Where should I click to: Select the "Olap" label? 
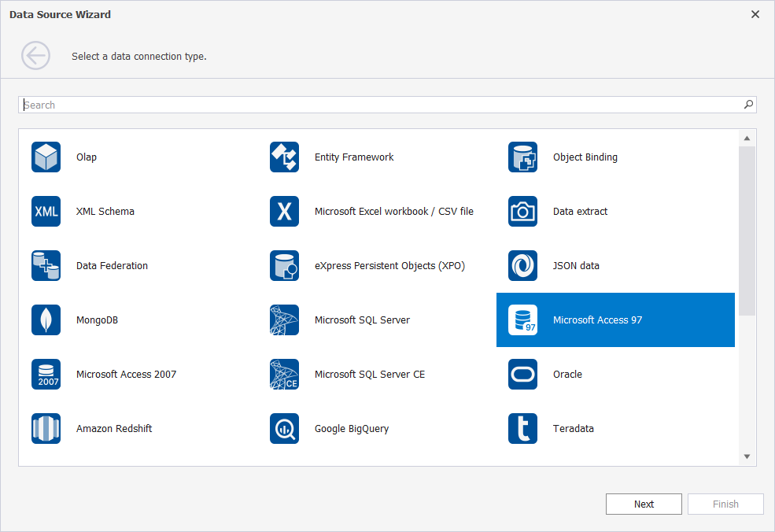coord(87,157)
